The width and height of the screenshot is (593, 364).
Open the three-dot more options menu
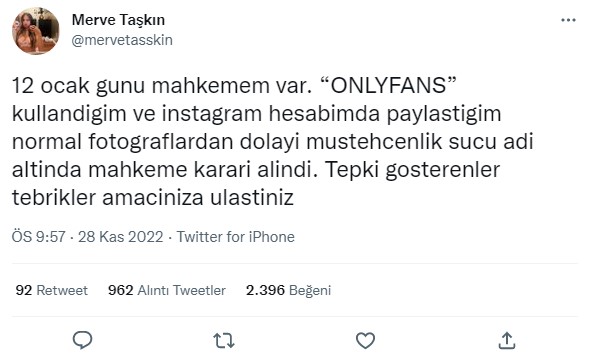pos(568,20)
